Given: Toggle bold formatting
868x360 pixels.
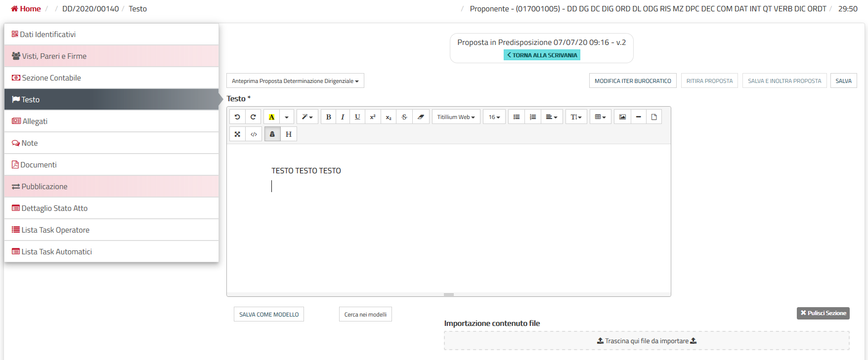Looking at the screenshot, I should click(329, 117).
